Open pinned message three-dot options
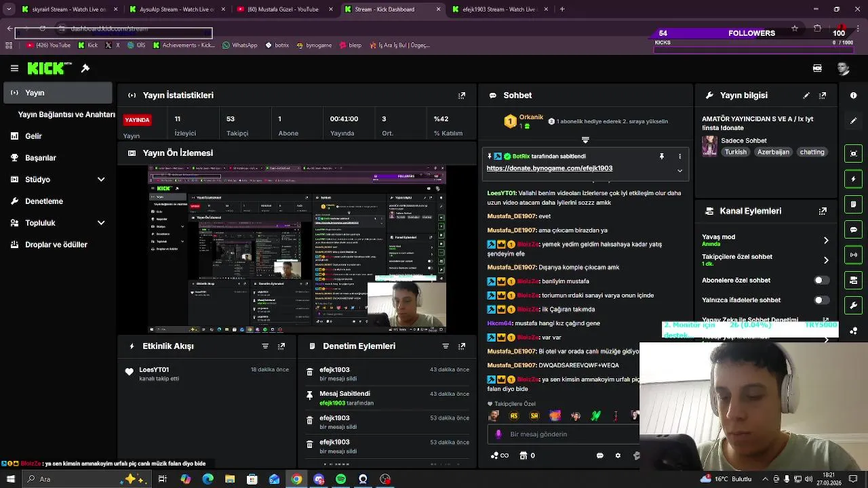This screenshot has height=488, width=868. (680, 157)
